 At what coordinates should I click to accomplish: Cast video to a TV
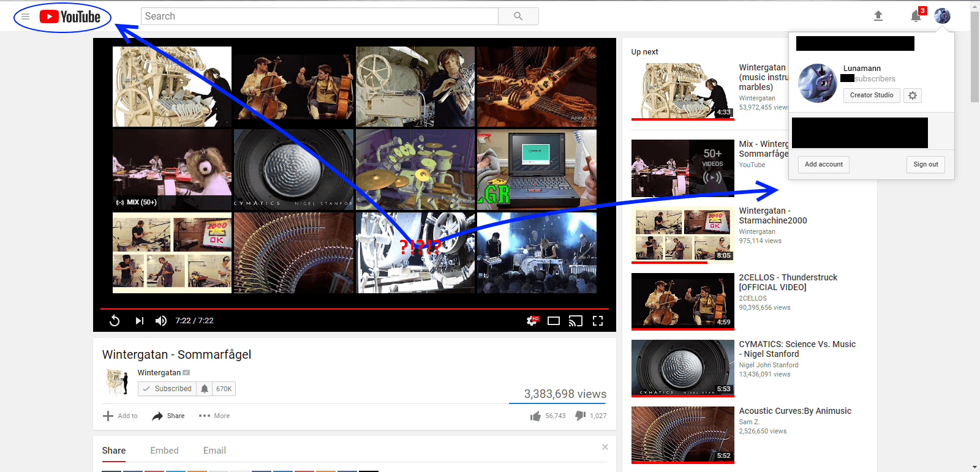click(x=576, y=321)
